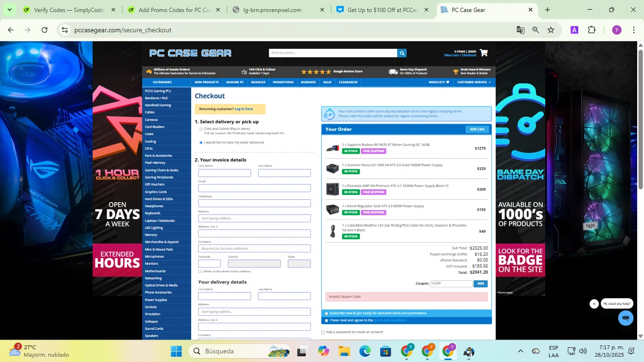The width and height of the screenshot is (644, 362).
Task: Open the shopping cart icon
Action: 484,53
